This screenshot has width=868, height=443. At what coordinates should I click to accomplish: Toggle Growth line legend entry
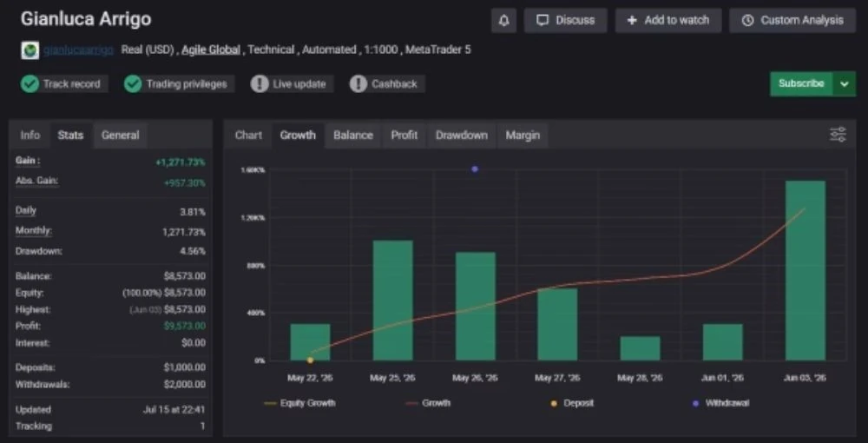click(x=429, y=403)
